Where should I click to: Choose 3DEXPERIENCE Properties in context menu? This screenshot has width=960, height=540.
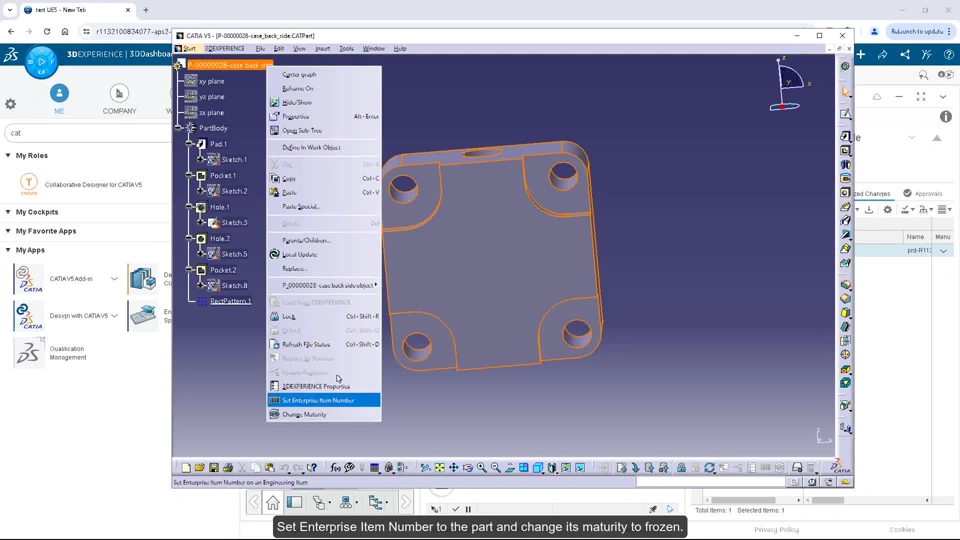coord(324,386)
